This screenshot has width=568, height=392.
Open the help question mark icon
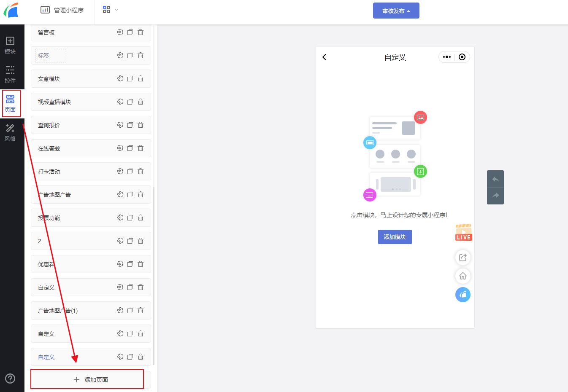coord(10,379)
